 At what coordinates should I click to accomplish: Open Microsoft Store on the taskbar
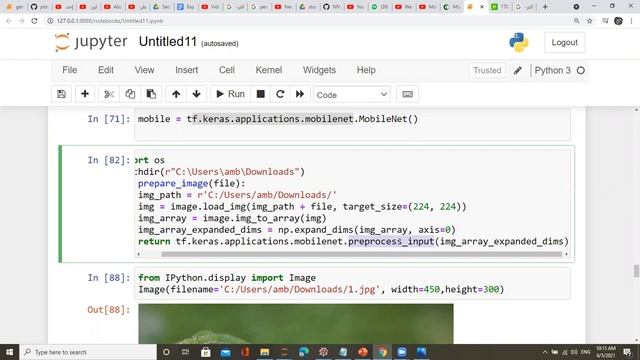206,352
